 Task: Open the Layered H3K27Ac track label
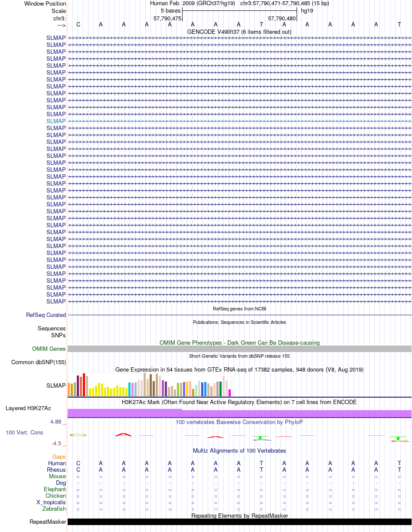click(x=28, y=408)
